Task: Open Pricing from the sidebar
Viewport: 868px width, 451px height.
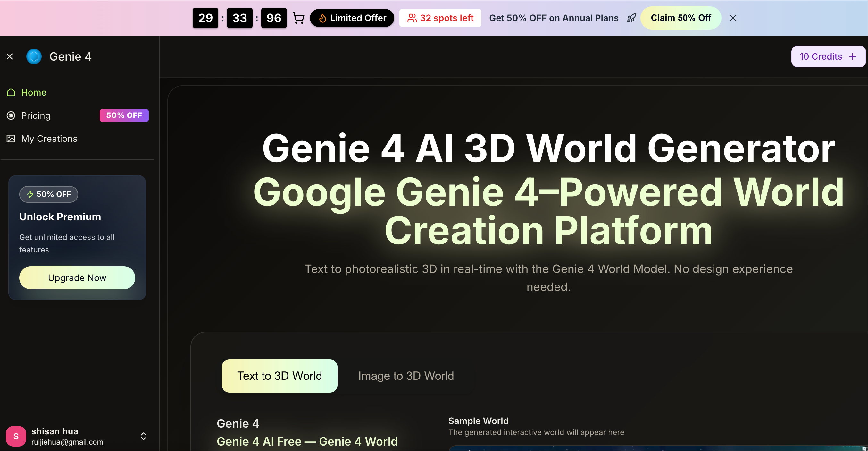Action: [35, 115]
